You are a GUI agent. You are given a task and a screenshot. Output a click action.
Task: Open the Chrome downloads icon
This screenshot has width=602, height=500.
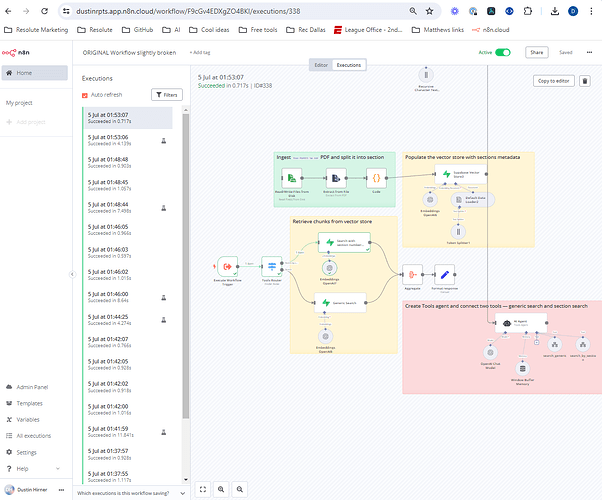pyautogui.click(x=554, y=11)
